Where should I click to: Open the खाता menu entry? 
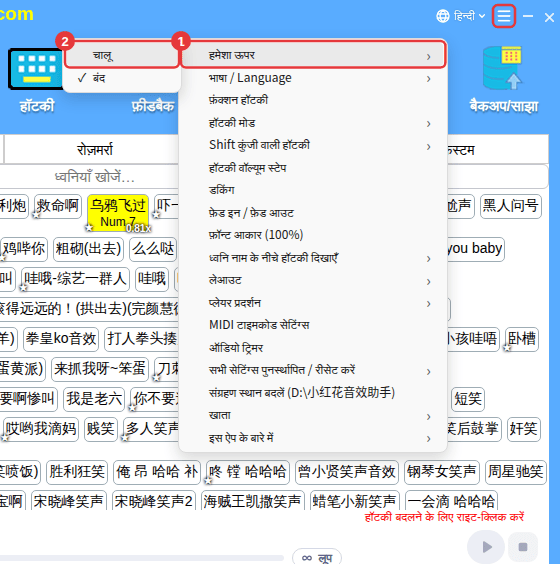[313, 415]
